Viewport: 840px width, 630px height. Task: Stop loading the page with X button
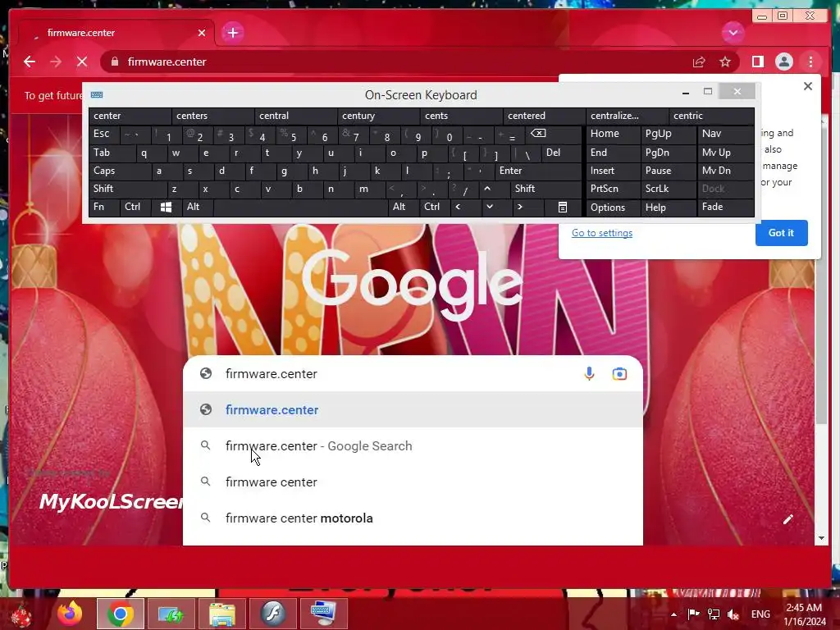pyautogui.click(x=82, y=62)
